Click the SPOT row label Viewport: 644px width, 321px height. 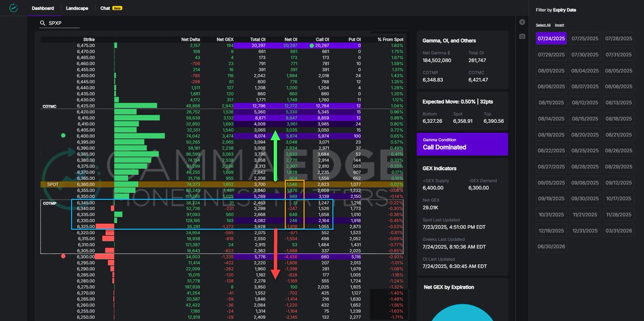point(53,184)
